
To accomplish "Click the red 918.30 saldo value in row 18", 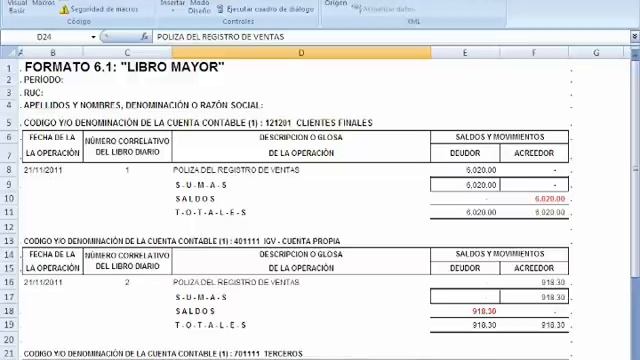I will pyautogui.click(x=484, y=311).
